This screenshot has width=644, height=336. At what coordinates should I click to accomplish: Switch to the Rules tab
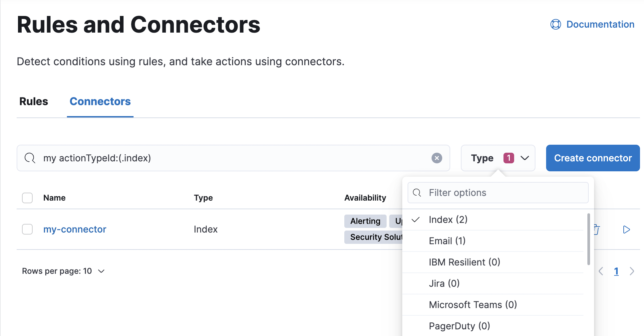(33, 101)
